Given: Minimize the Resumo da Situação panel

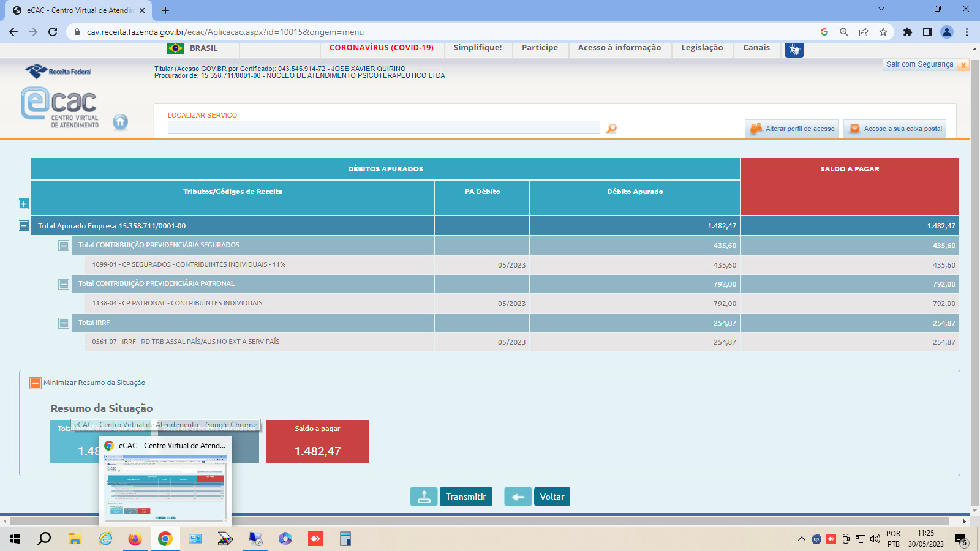Looking at the screenshot, I should tap(36, 383).
